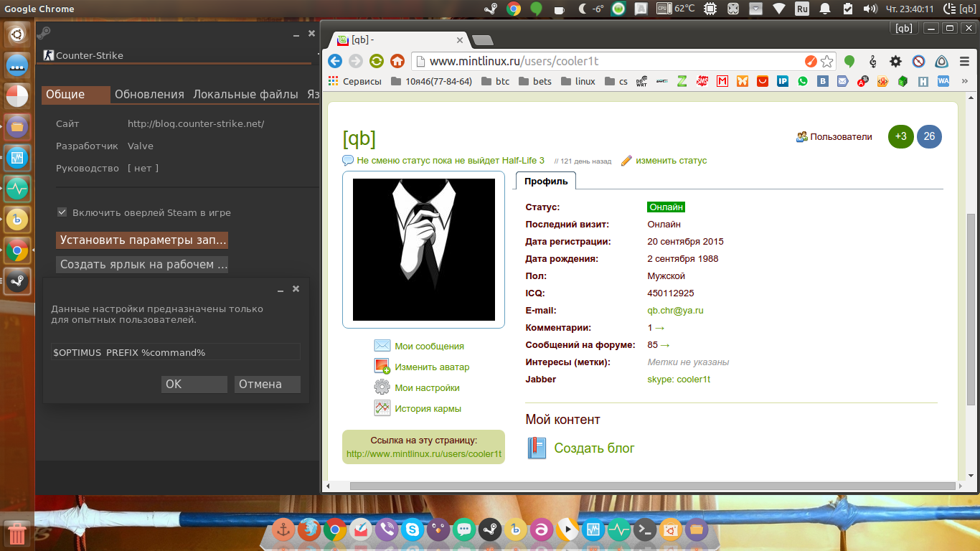Open the Мои сообщения link
Viewport: 980px width, 551px height.
click(429, 346)
